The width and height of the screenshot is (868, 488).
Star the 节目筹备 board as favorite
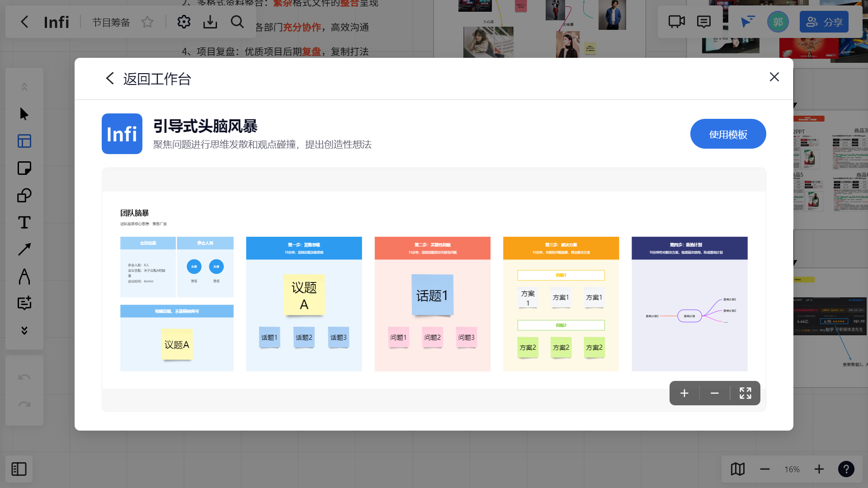pyautogui.click(x=147, y=22)
